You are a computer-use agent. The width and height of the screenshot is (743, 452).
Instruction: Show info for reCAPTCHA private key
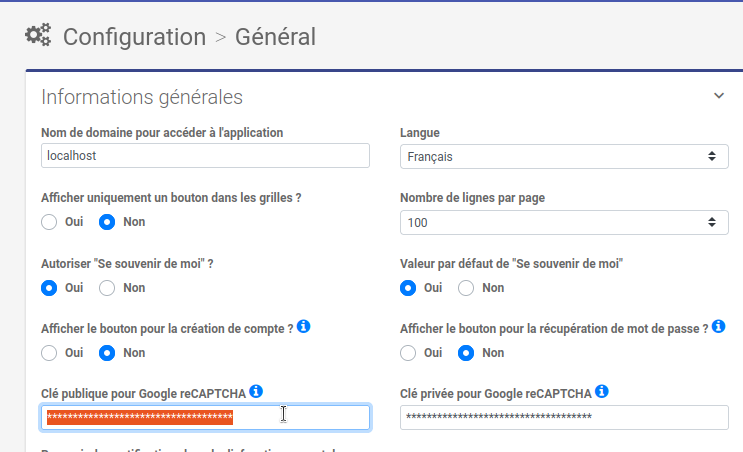[x=602, y=391]
